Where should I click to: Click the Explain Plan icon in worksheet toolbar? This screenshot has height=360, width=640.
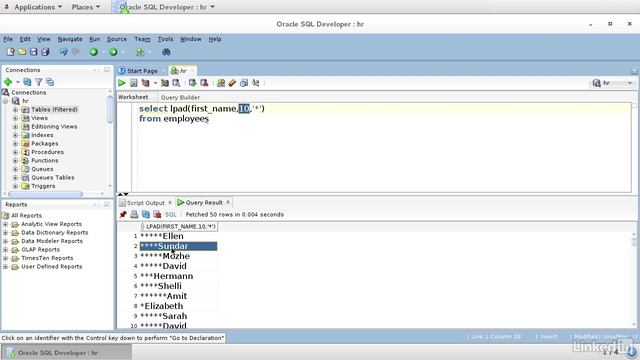(145, 83)
